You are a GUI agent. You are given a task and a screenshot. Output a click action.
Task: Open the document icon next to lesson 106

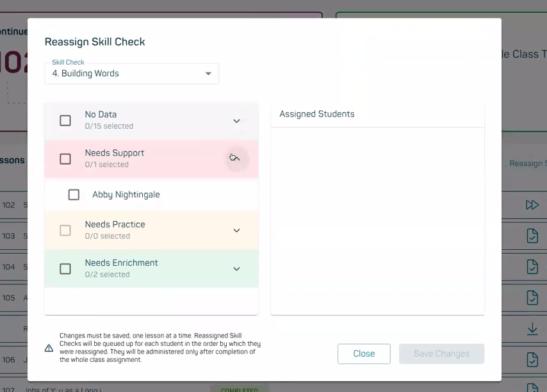coord(532,359)
